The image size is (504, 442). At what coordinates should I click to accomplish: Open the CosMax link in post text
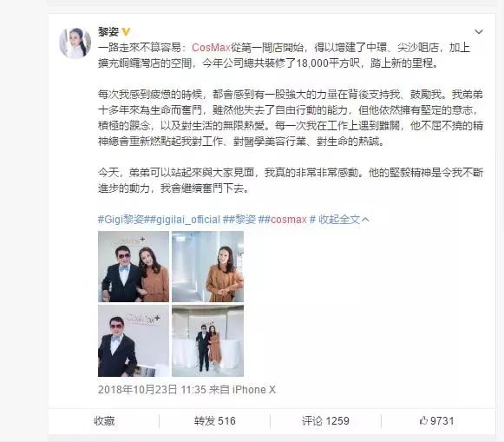click(211, 48)
